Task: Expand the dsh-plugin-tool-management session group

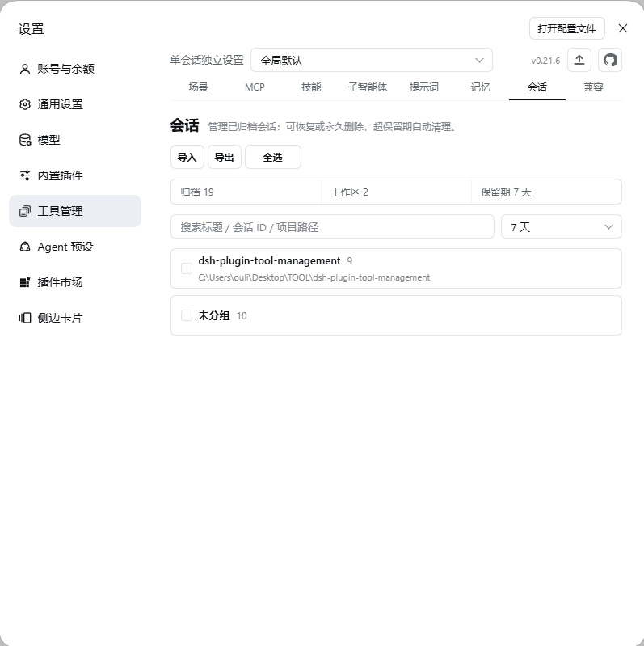Action: point(396,268)
